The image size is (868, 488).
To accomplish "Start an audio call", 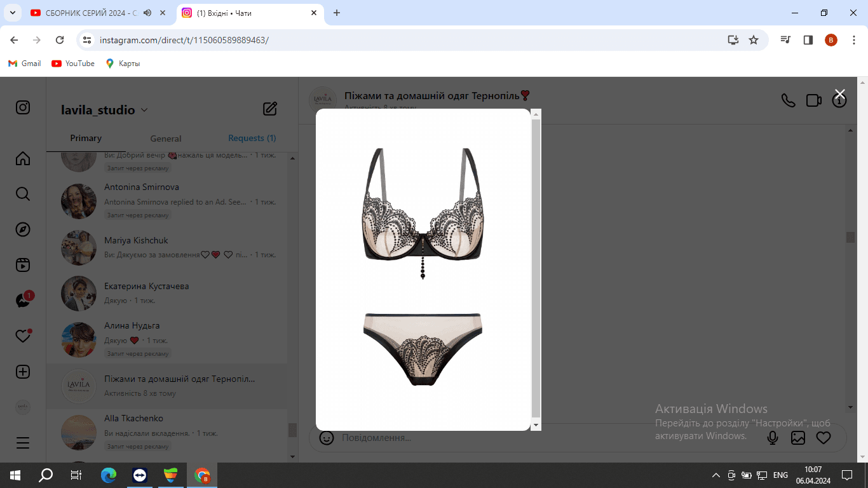I will tap(788, 100).
